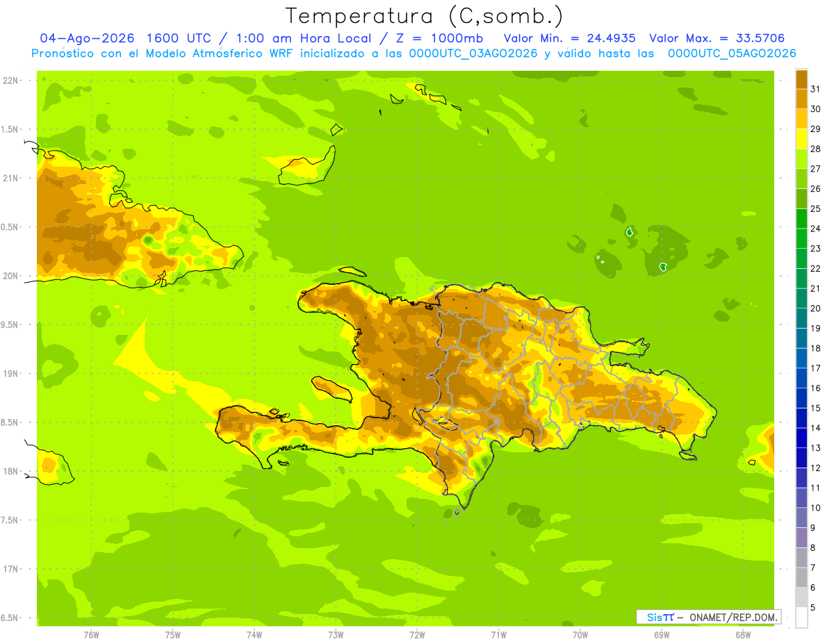Click the color bar segment between 10 and 11
Image resolution: width=834 pixels, height=644 pixels.
tap(801, 497)
